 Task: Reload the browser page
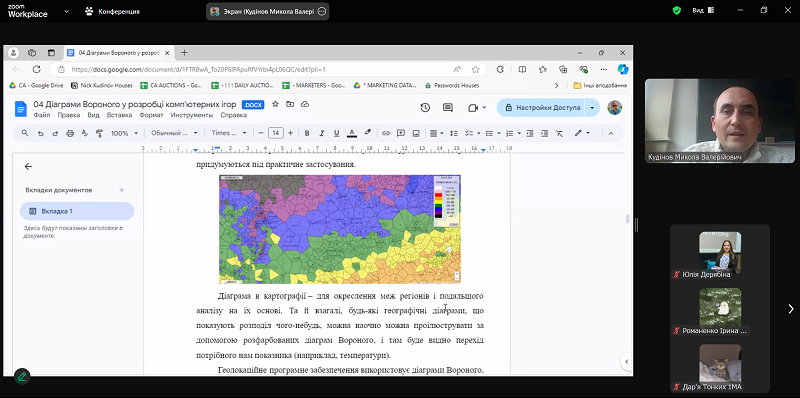pos(36,69)
